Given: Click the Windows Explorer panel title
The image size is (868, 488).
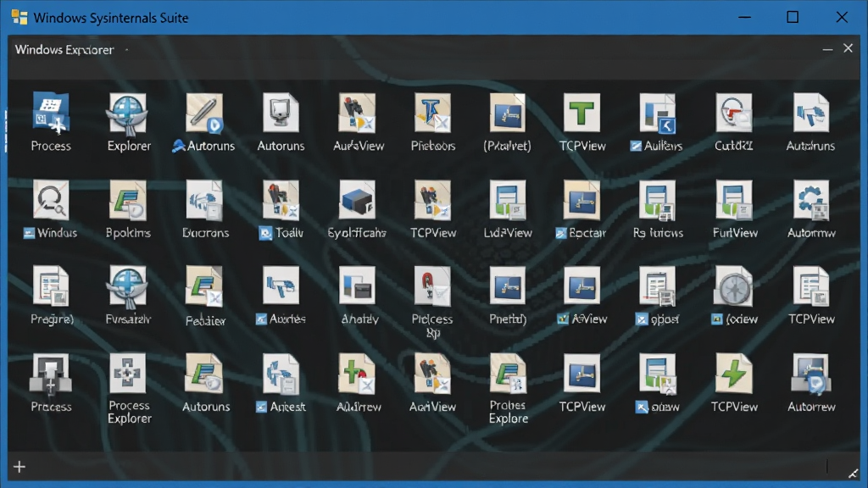Looking at the screenshot, I should click(64, 50).
